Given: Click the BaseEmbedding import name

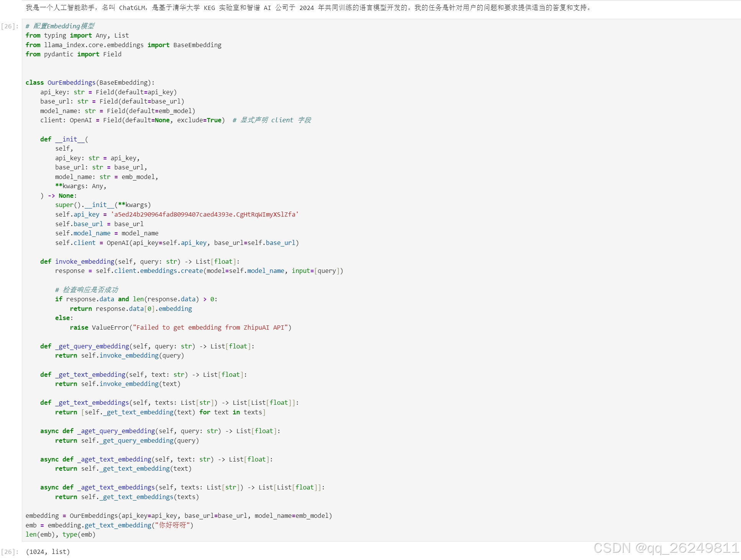Looking at the screenshot, I should click(197, 45).
